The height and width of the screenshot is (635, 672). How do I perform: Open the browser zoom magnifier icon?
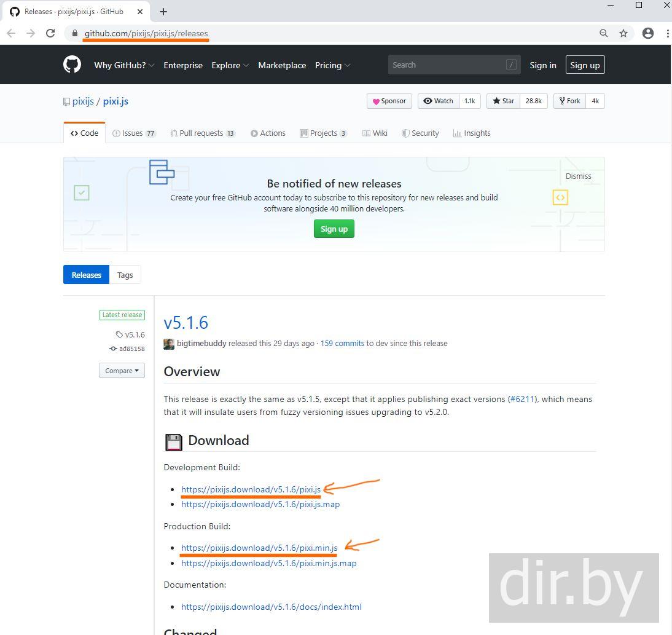(x=604, y=33)
